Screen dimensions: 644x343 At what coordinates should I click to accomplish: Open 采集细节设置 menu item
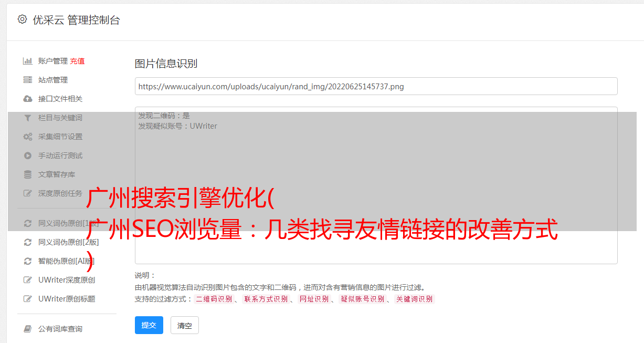point(60,137)
